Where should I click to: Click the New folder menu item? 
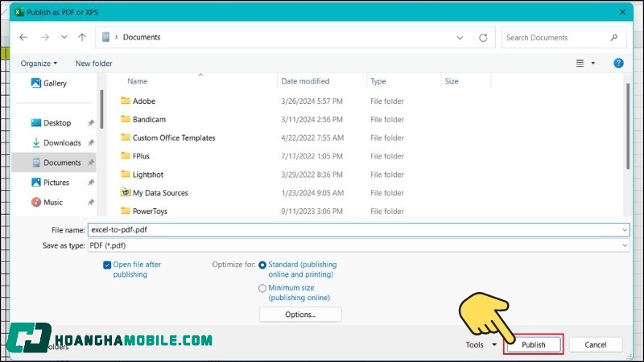[x=93, y=64]
